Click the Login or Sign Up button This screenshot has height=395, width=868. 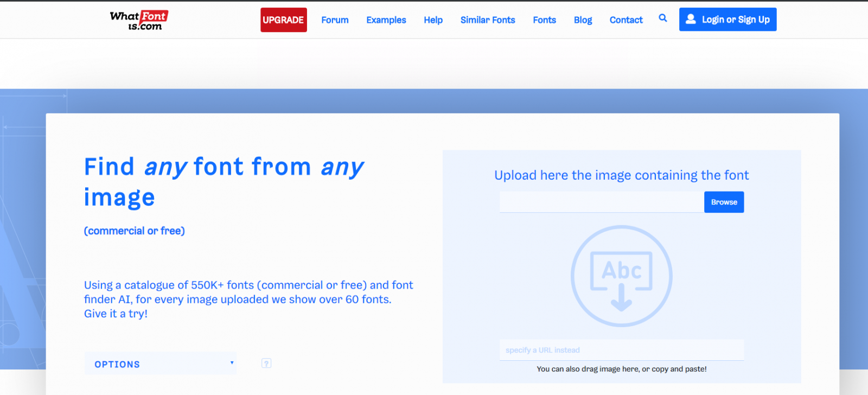pyautogui.click(x=727, y=20)
